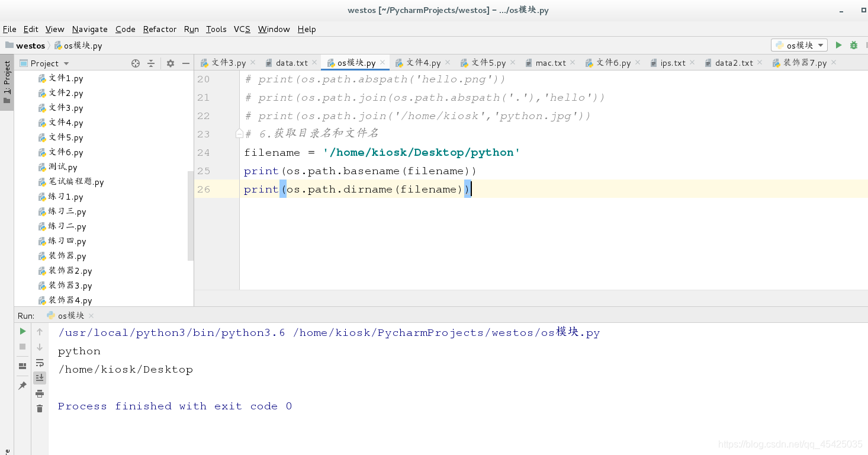Start debugging with the bug icon
The image size is (868, 455).
tap(854, 45)
